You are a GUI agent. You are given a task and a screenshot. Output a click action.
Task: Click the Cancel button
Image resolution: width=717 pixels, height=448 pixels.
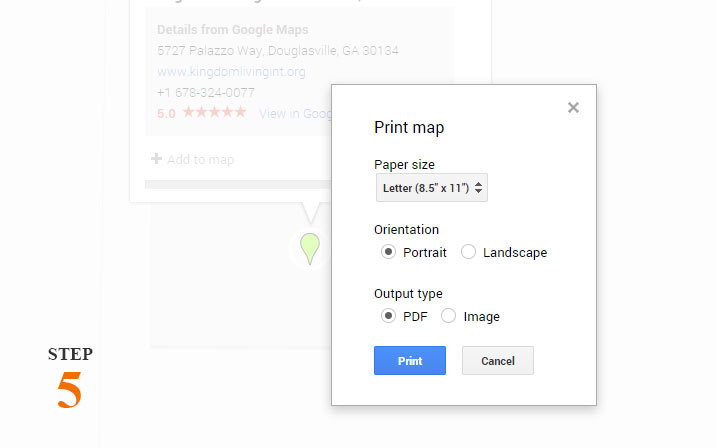coord(498,361)
